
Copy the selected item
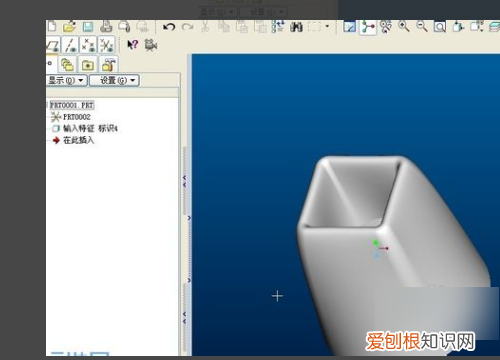(224, 27)
